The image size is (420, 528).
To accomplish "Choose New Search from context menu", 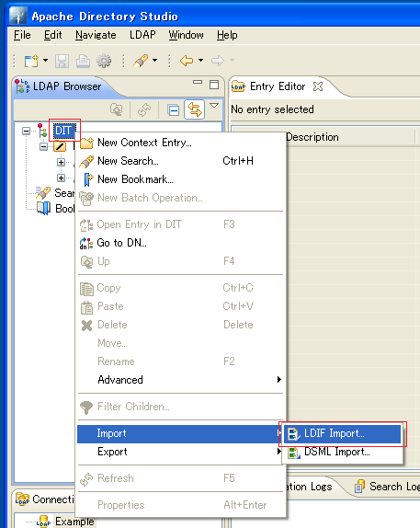I will (x=180, y=161).
